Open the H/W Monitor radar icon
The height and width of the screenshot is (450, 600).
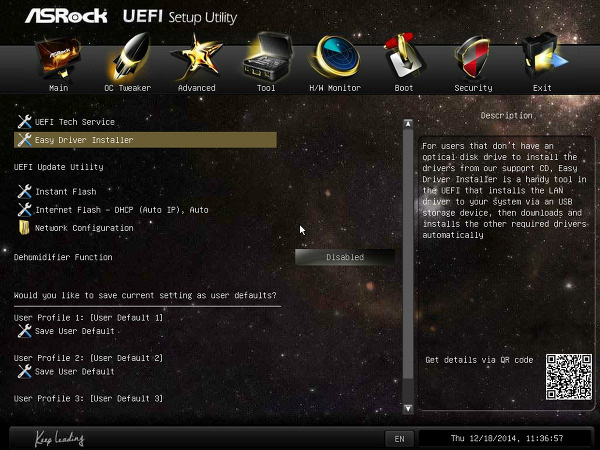tap(335, 57)
